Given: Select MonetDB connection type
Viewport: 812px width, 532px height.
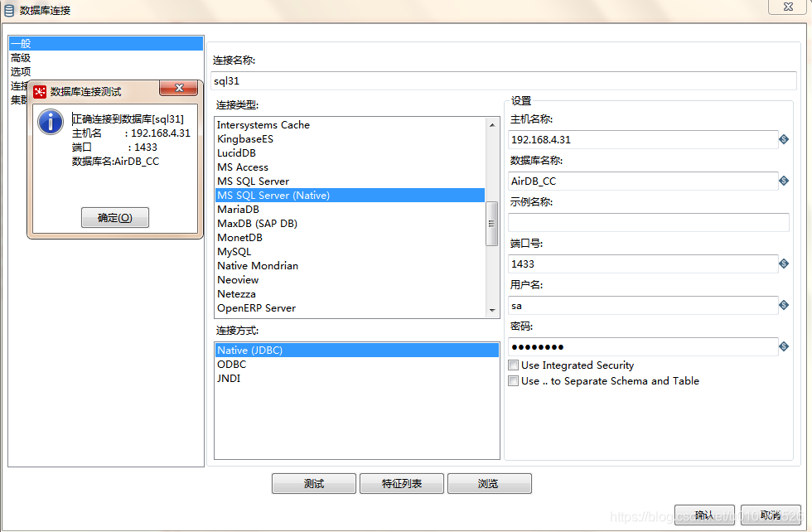Looking at the screenshot, I should tap(350, 237).
